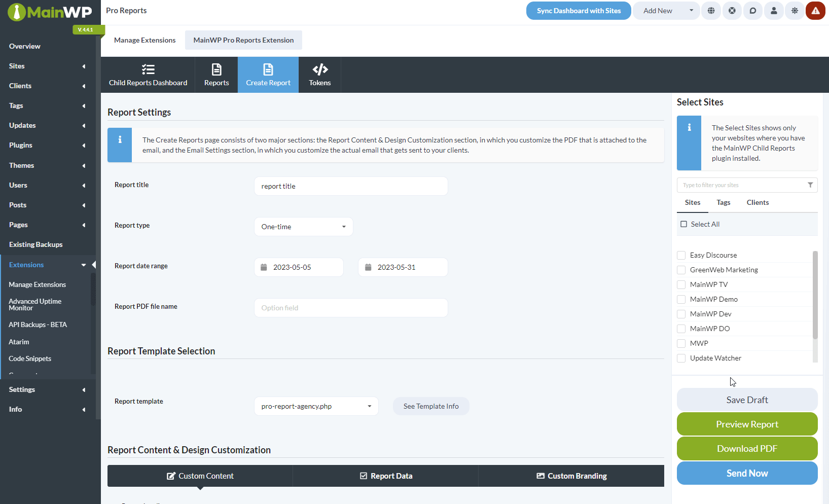Open the red warning alert icon
The width and height of the screenshot is (829, 504).
[x=815, y=11]
